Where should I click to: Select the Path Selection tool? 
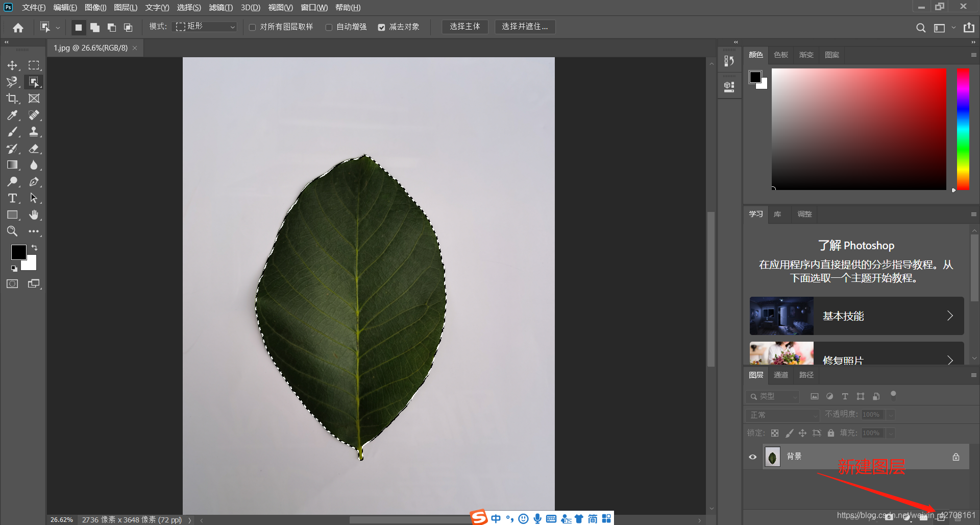(x=34, y=198)
